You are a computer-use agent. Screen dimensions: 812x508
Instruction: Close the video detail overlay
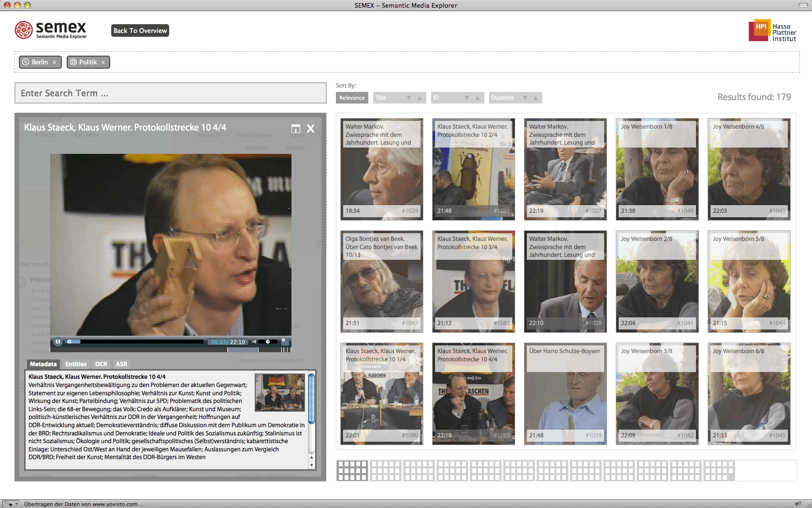click(x=311, y=129)
